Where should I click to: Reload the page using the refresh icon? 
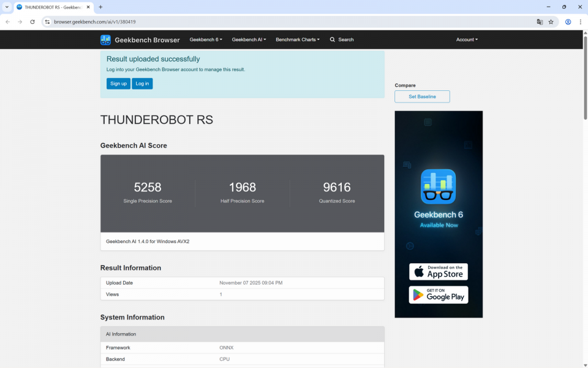pos(32,21)
